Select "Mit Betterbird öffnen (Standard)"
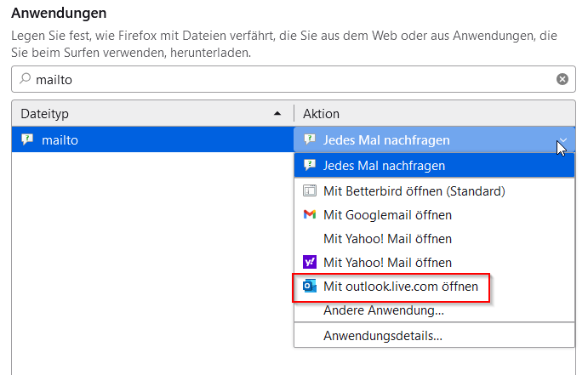 [x=414, y=190]
